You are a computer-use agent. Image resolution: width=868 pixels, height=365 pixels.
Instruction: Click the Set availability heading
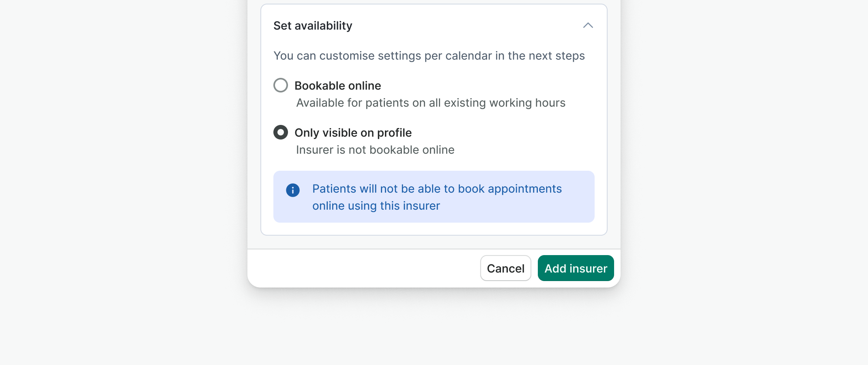313,26
